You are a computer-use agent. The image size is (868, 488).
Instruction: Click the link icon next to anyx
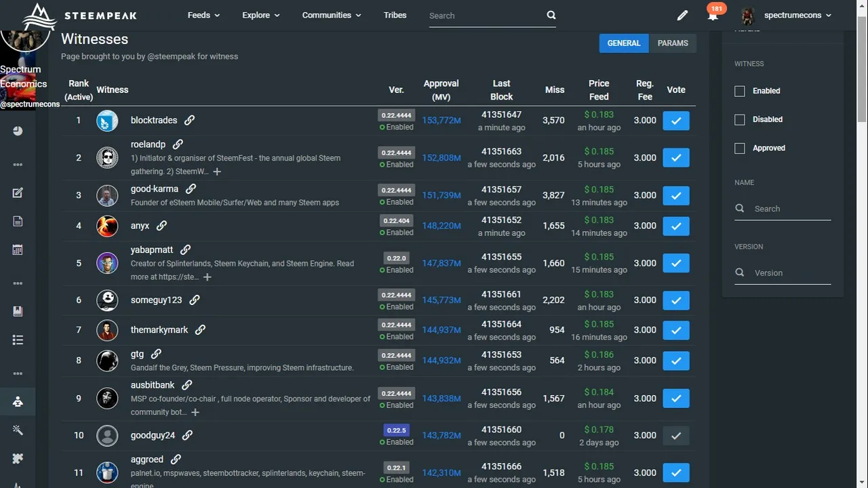[161, 226]
